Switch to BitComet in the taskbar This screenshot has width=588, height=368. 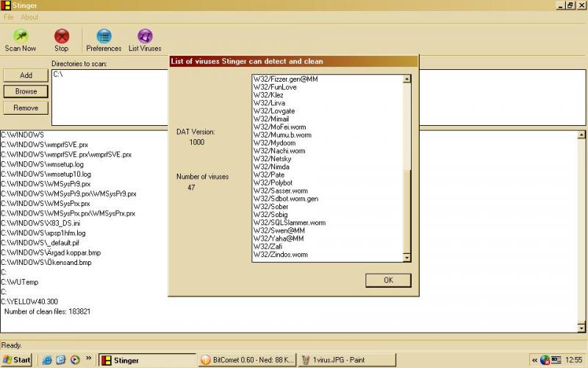(246, 360)
